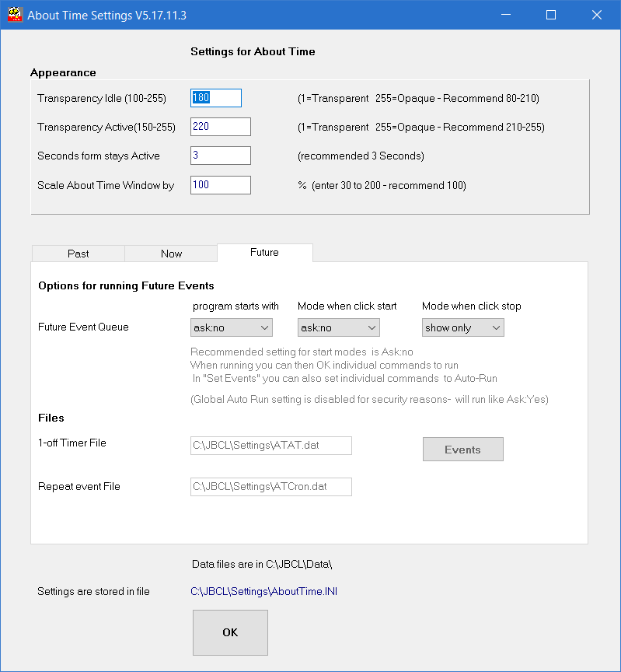Select the Future tab
Viewport: 621px width, 672px height.
264,253
